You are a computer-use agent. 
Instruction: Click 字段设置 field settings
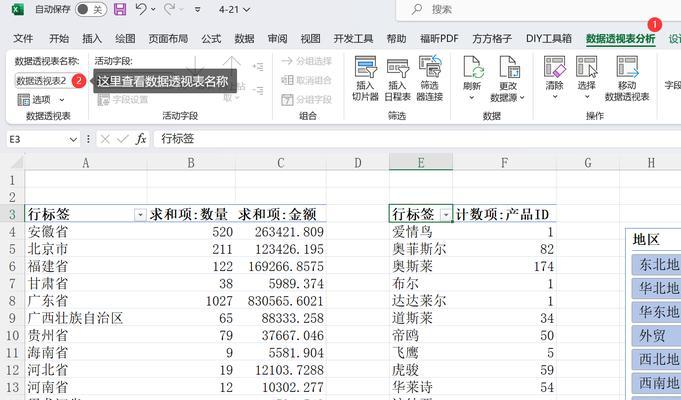tap(123, 99)
